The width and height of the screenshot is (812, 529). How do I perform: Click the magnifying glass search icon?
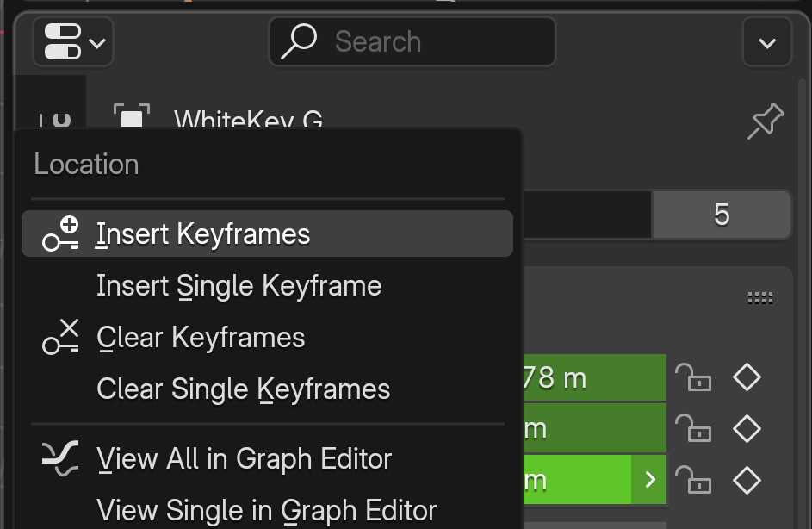299,40
